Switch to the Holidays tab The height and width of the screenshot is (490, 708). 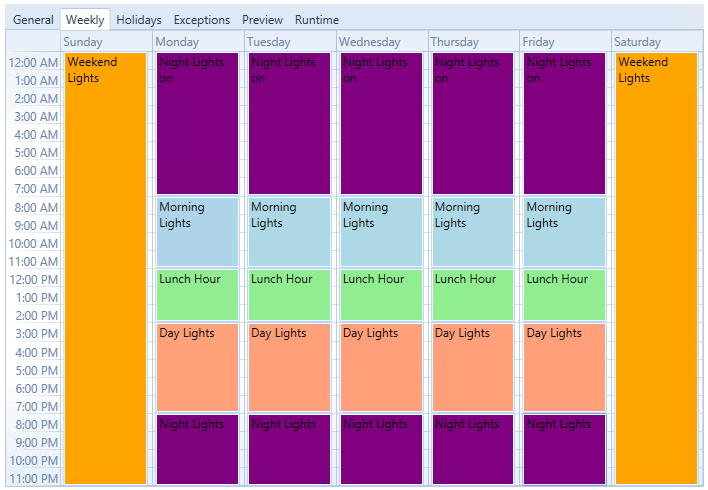pyautogui.click(x=138, y=20)
